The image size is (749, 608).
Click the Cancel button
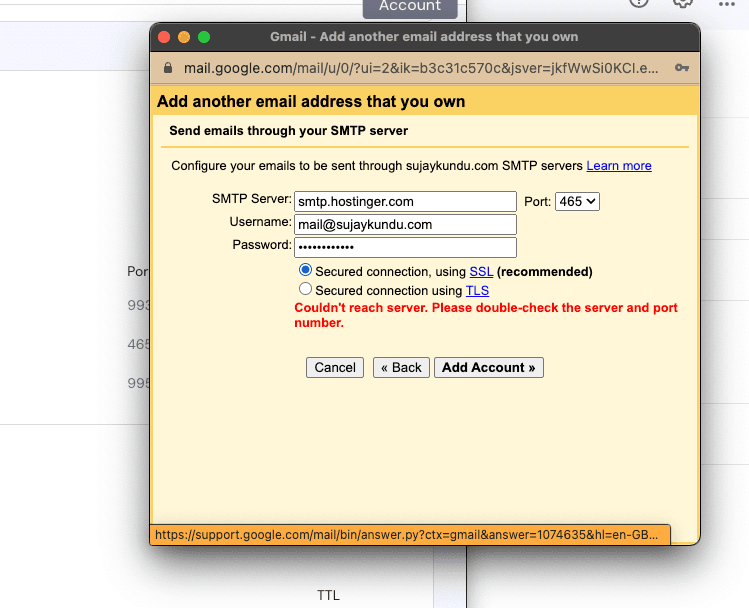tap(335, 367)
